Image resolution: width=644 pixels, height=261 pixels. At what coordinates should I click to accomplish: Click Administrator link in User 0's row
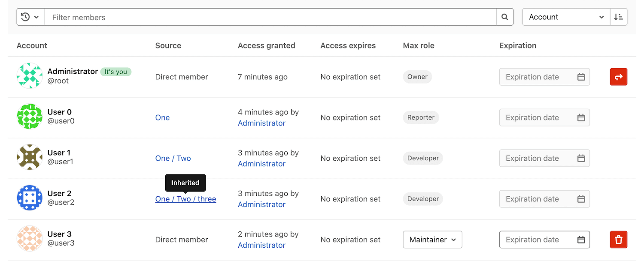(261, 123)
